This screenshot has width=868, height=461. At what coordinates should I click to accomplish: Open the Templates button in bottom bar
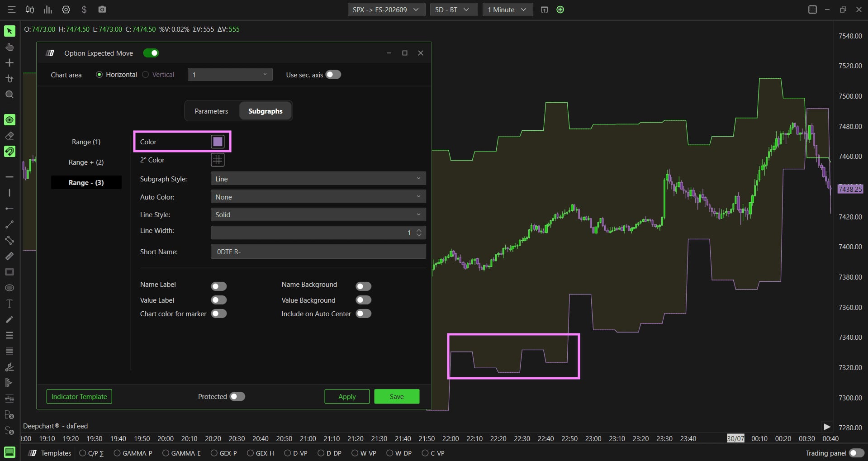[x=50, y=453]
